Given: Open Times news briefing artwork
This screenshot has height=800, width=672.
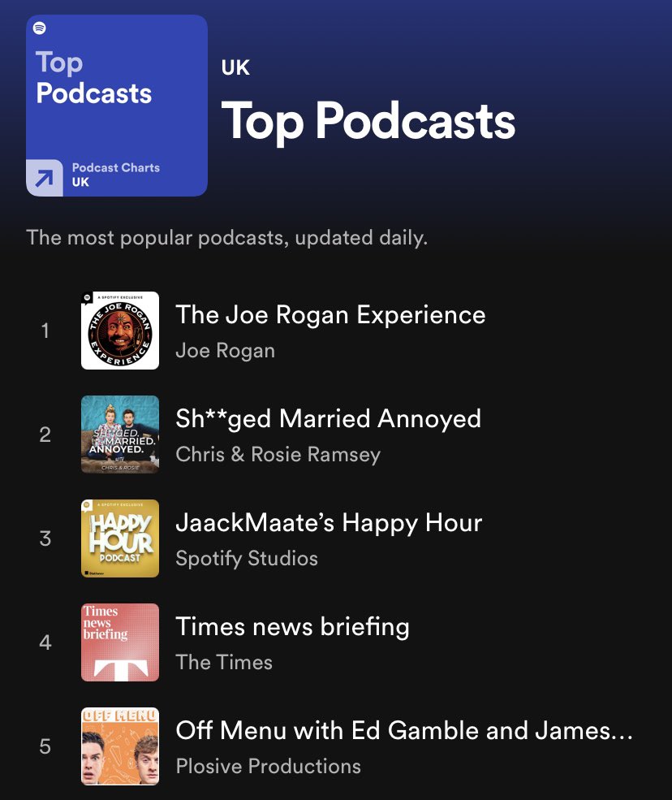Looking at the screenshot, I should pyautogui.click(x=120, y=642).
